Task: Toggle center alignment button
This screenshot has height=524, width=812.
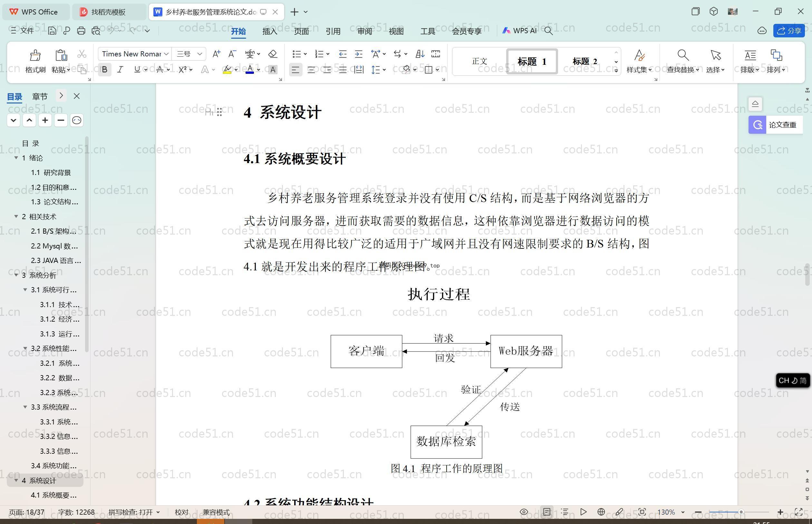Action: [311, 70]
